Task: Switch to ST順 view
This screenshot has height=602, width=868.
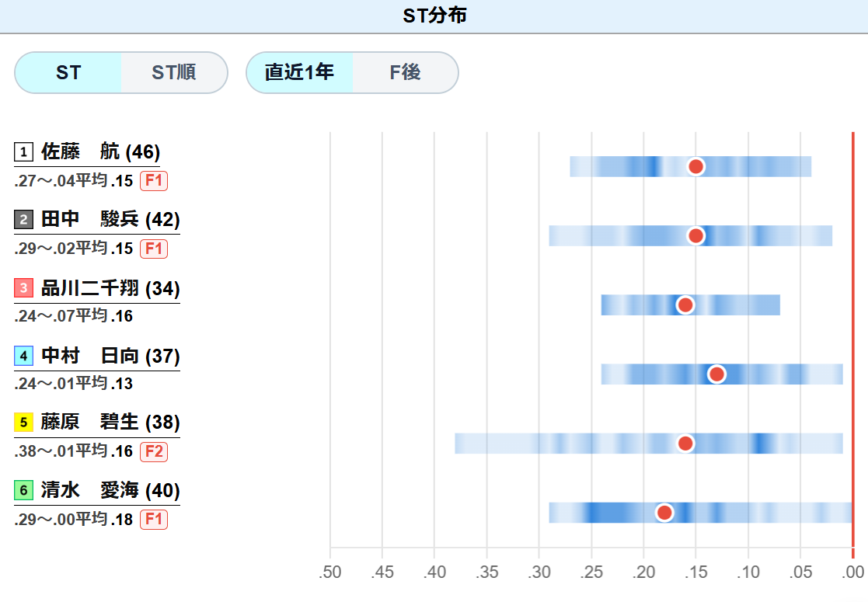Action: coord(174,72)
